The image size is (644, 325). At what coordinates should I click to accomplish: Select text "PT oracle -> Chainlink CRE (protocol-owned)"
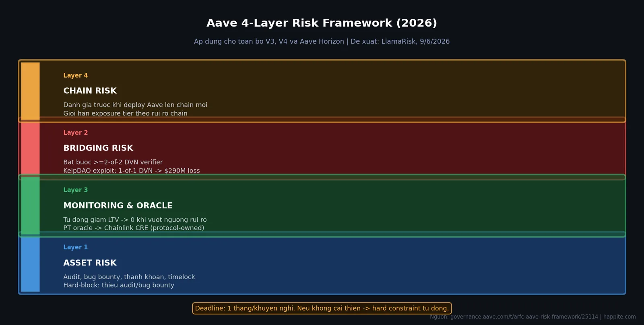pyautogui.click(x=134, y=228)
